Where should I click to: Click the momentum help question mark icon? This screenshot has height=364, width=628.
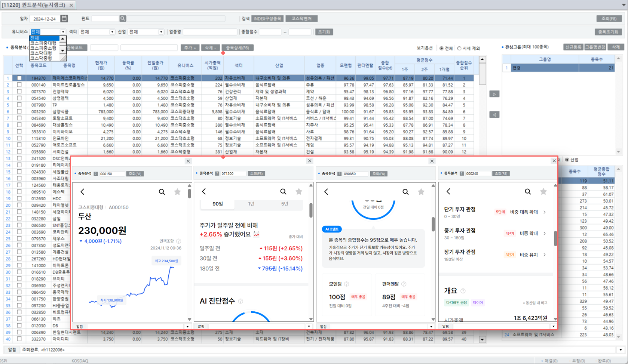point(347,284)
